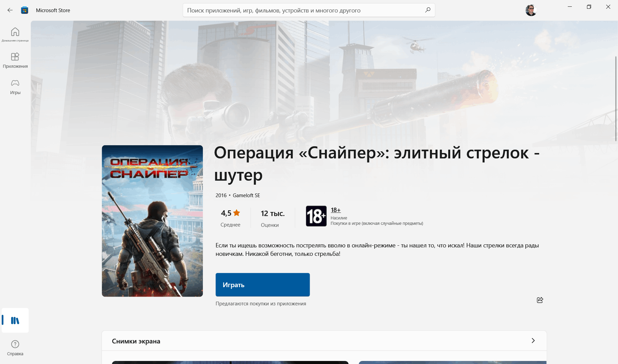Click the Microsoft Store logo icon

point(25,10)
